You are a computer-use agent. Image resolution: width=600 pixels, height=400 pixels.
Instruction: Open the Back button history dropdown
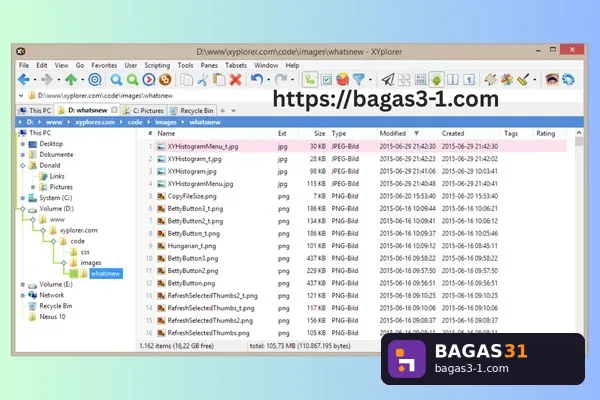click(x=35, y=80)
